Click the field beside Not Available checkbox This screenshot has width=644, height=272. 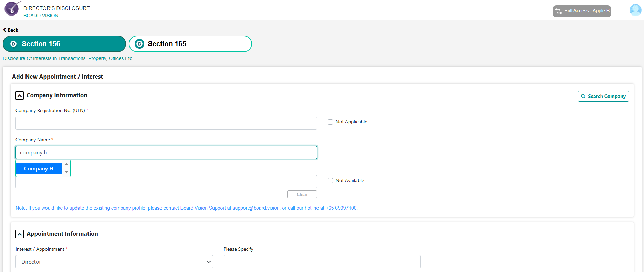pyautogui.click(x=166, y=182)
